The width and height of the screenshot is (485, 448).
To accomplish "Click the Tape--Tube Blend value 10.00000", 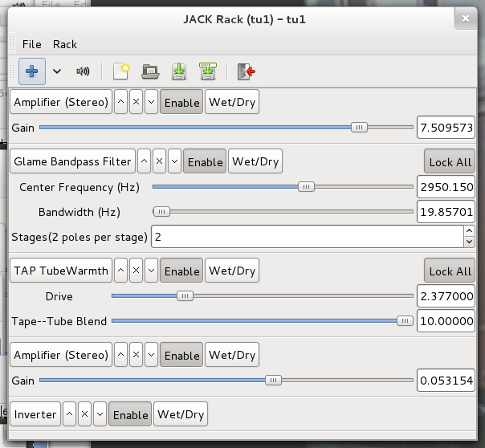I will 446,321.
